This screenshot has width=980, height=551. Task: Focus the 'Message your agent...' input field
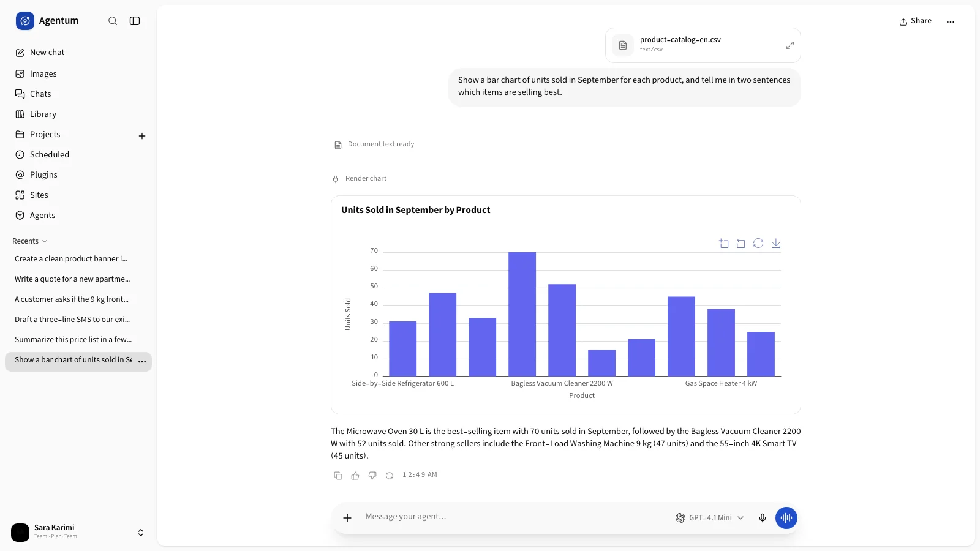pyautogui.click(x=514, y=517)
